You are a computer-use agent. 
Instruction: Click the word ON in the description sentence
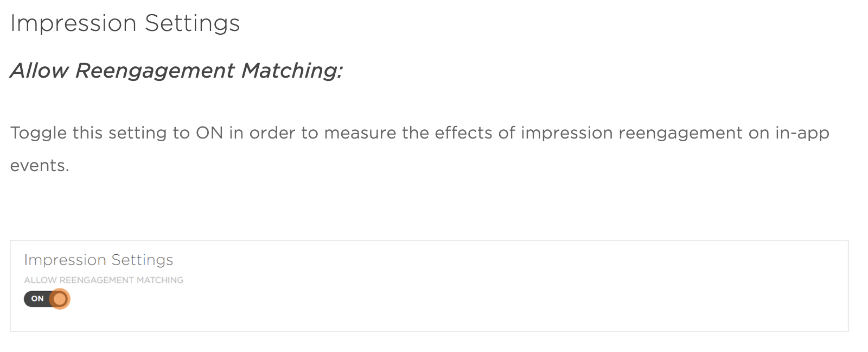tap(209, 133)
